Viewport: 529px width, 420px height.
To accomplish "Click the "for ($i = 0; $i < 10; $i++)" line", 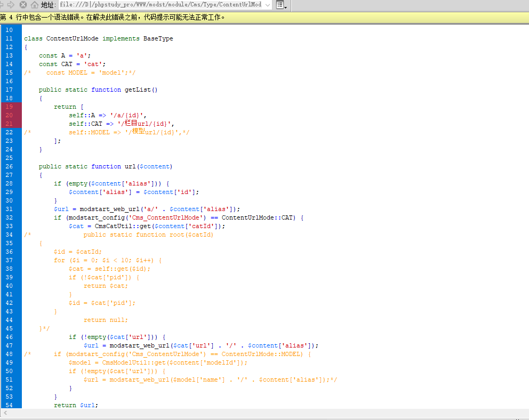I will point(108,260).
